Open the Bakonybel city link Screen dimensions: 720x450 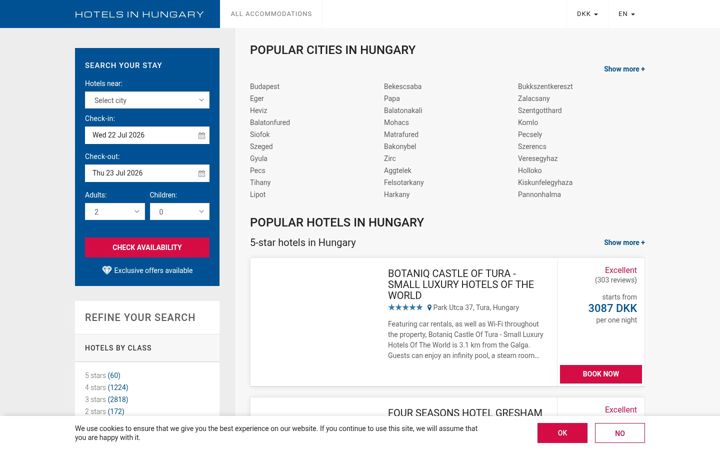[400, 146]
